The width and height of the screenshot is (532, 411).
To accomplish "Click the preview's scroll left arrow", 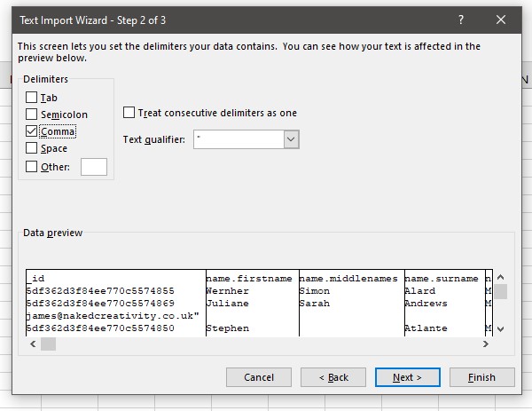I will (x=33, y=344).
